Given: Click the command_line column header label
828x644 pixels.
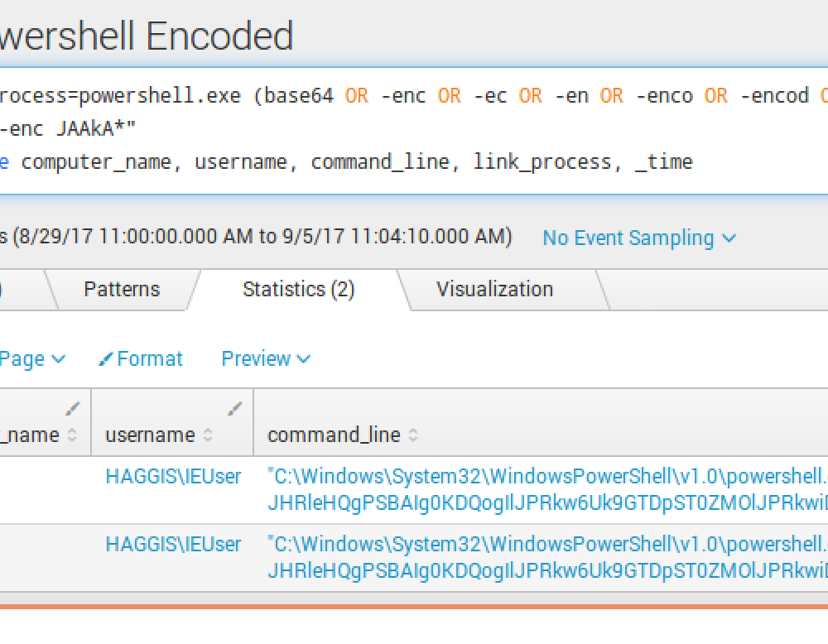Looking at the screenshot, I should click(334, 435).
